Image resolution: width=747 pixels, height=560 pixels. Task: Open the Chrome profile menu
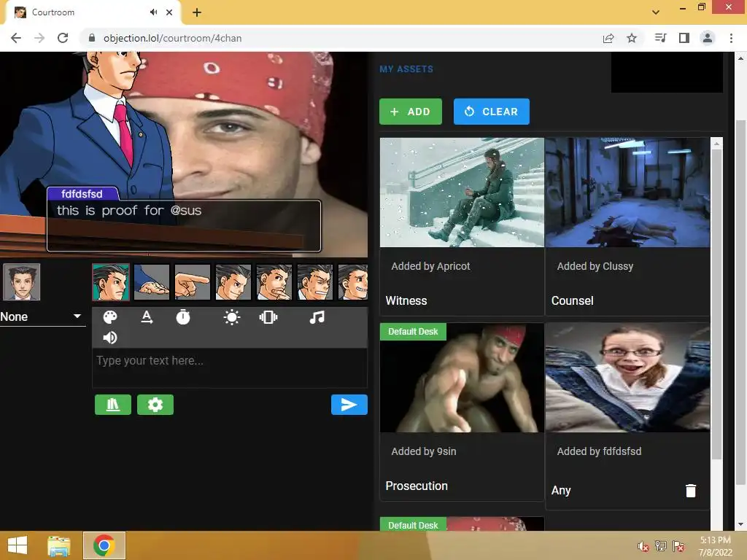[x=708, y=38]
